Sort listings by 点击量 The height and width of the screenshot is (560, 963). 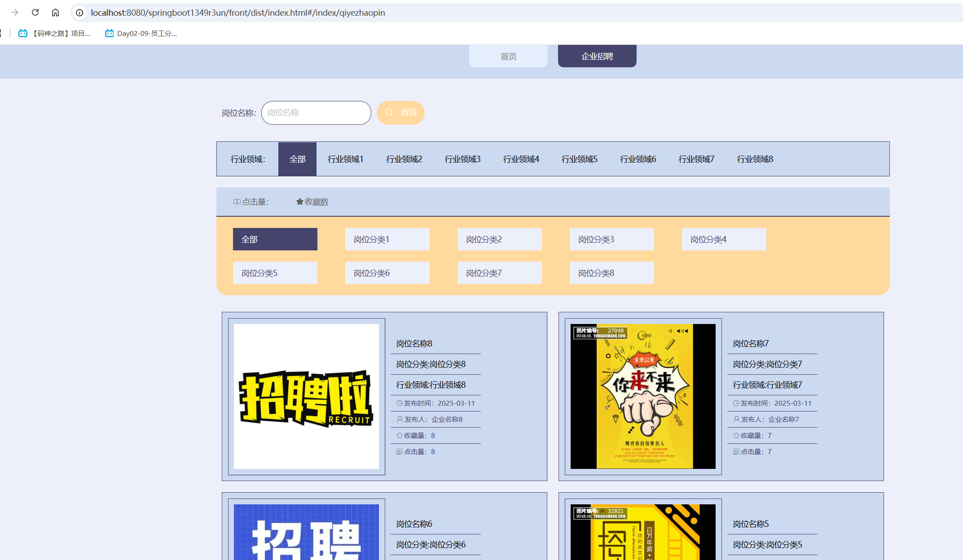click(x=251, y=202)
